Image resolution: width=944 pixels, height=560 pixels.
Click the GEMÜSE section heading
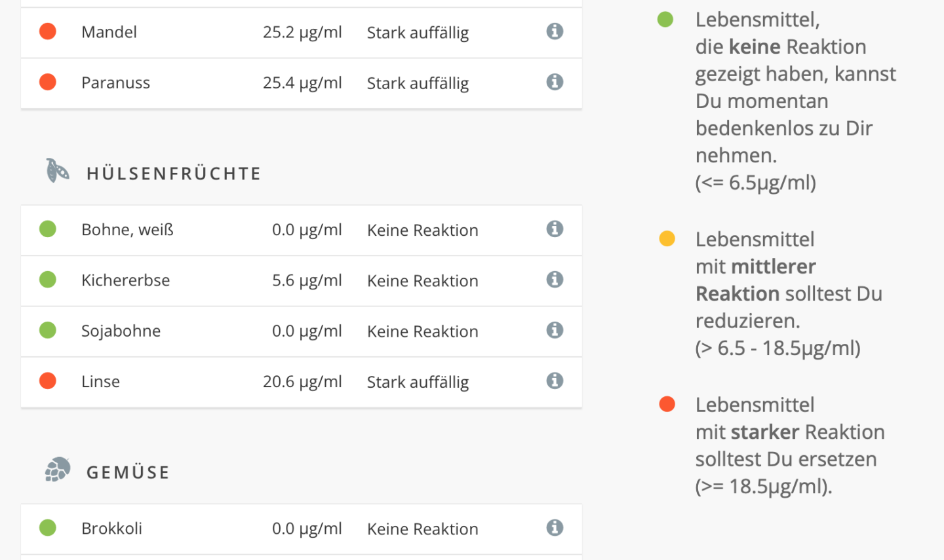tap(128, 472)
